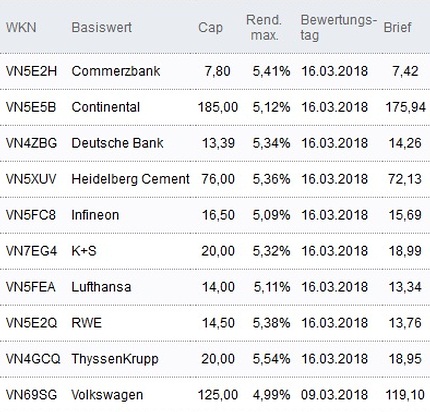
Task: Sort by Basiswert column header
Action: (102, 27)
